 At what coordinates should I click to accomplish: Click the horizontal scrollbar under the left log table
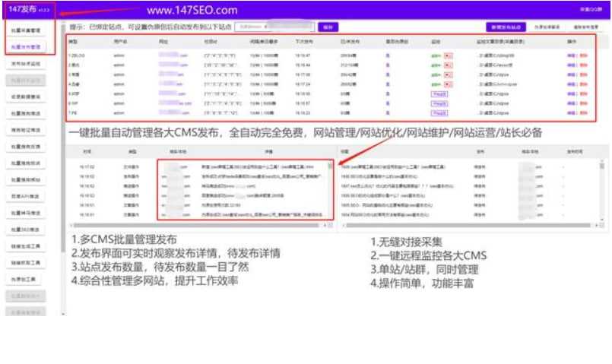click(x=196, y=225)
